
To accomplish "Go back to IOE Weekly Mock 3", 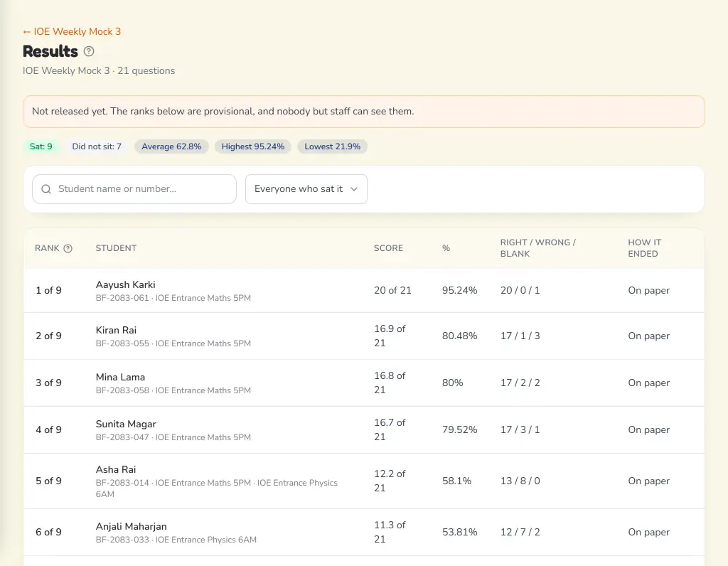I will (x=72, y=31).
